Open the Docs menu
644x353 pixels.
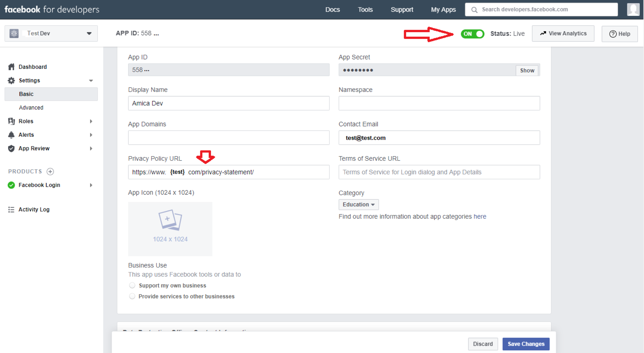pos(332,10)
